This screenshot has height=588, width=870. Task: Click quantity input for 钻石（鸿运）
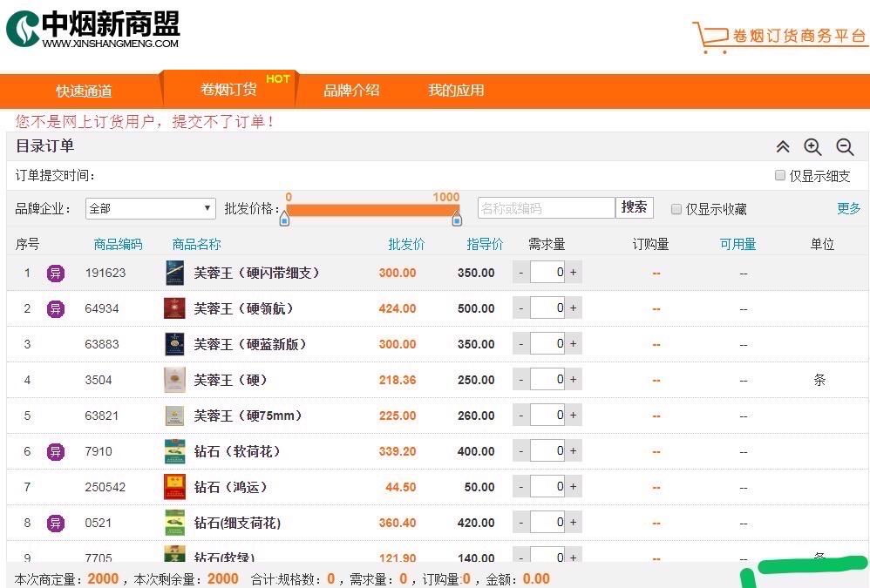(547, 486)
